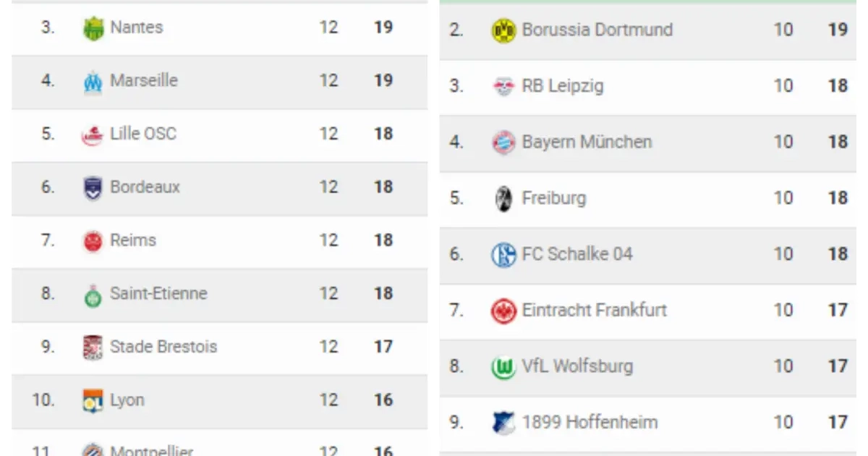This screenshot has width=868, height=456.
Task: Click the 1899 Hoffenheim club crest
Action: pos(503,423)
